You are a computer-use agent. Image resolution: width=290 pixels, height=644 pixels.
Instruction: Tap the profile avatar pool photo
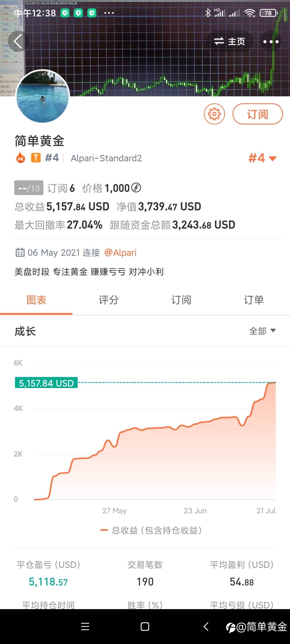click(x=42, y=97)
